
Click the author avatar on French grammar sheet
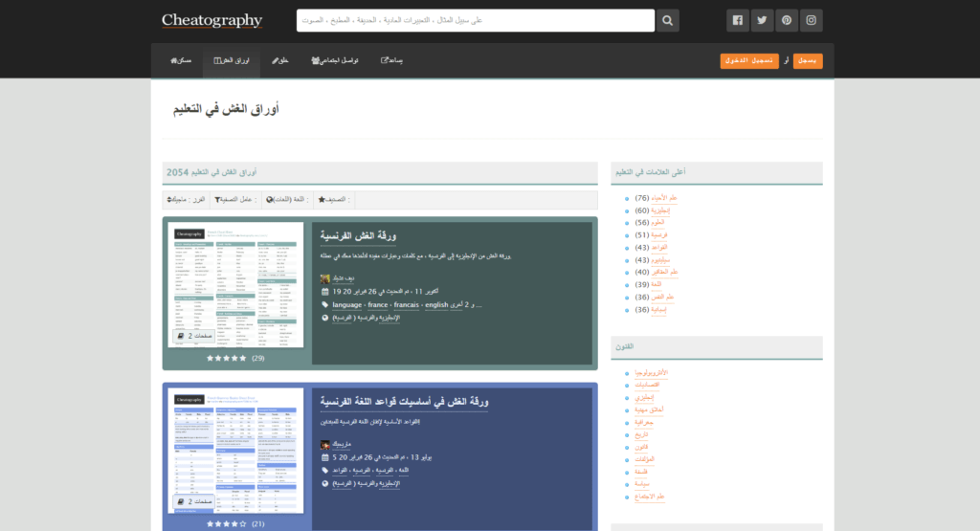point(325,444)
